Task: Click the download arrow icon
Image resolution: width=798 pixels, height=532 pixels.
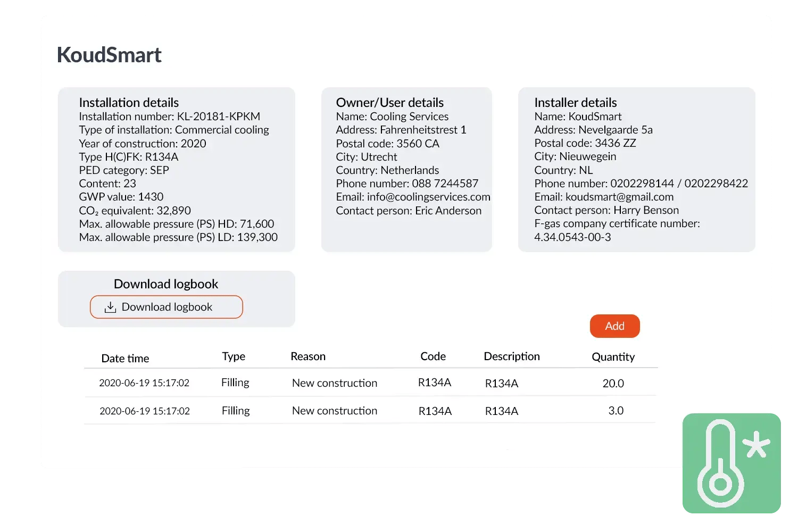Action: pyautogui.click(x=110, y=307)
